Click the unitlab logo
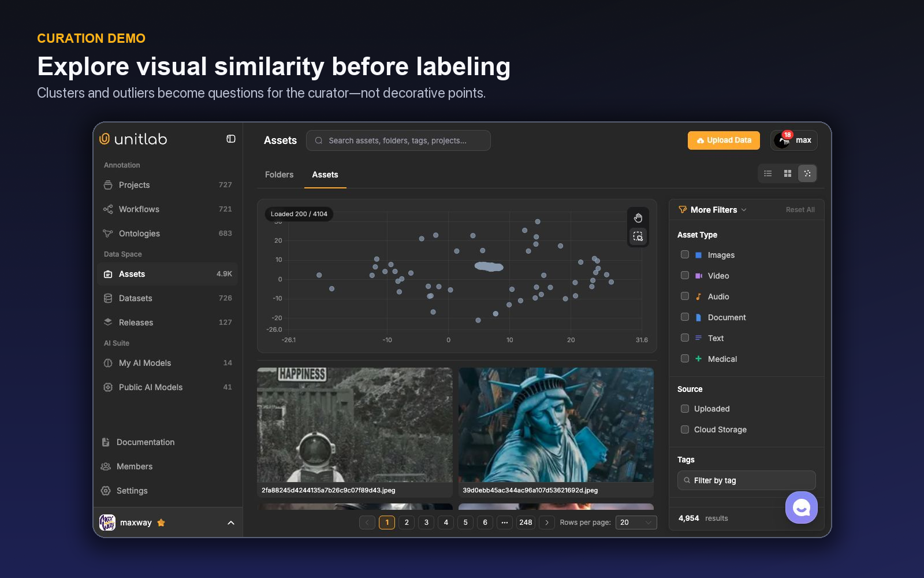Screen dimensions: 924x578 point(133,139)
